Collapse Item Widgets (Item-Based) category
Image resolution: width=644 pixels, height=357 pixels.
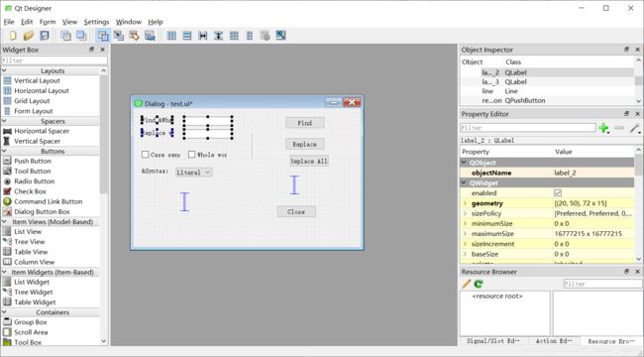(4, 272)
